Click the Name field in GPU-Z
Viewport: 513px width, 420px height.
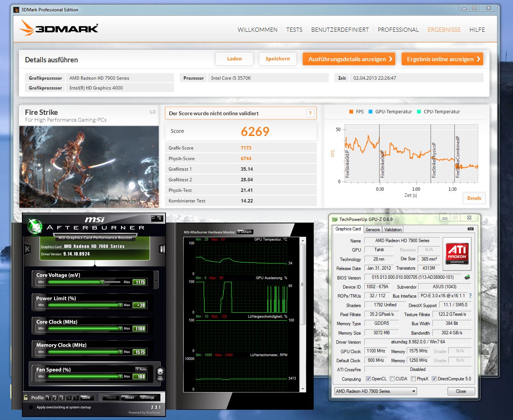coord(402,241)
